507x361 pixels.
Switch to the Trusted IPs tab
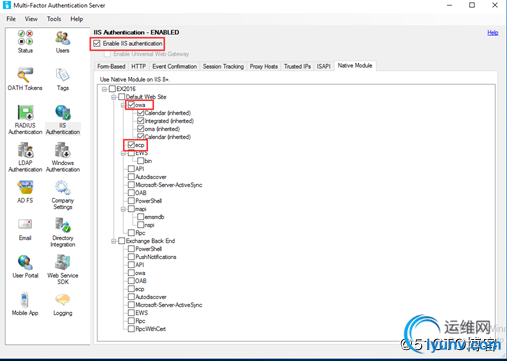297,66
